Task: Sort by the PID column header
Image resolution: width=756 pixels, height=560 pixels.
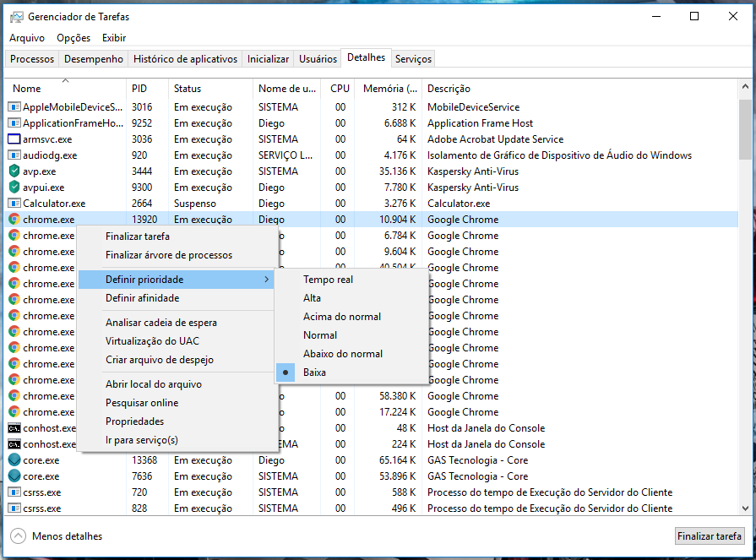Action: tap(147, 88)
